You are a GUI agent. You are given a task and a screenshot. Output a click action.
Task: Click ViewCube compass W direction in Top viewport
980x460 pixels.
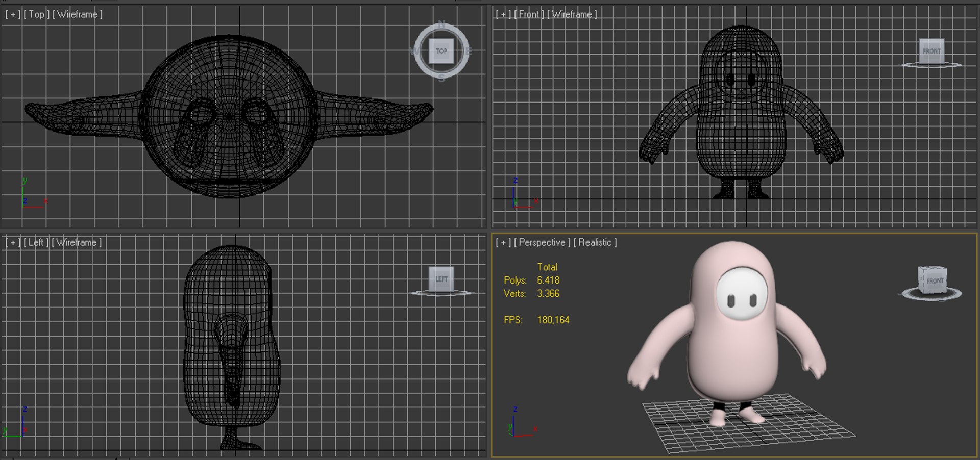[x=414, y=51]
